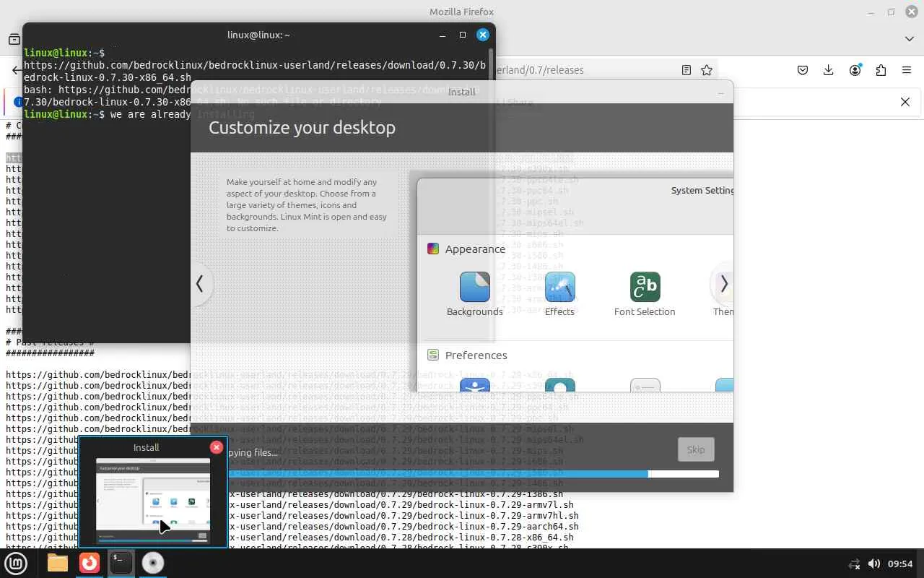Click the installer disc icon in taskbar
The width and height of the screenshot is (924, 578).
point(153,563)
